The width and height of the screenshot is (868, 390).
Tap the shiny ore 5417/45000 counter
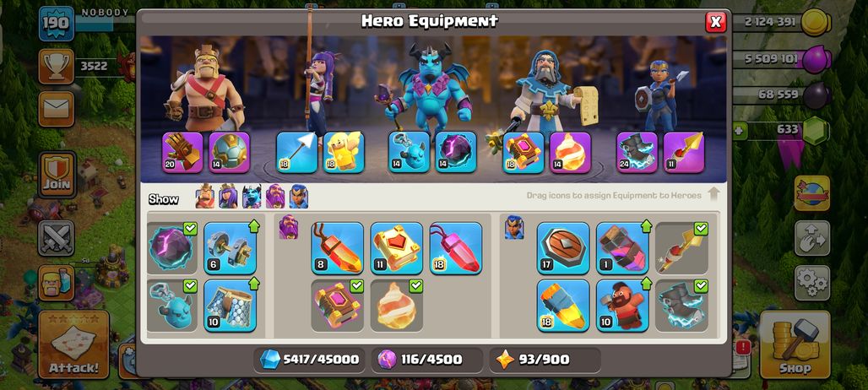pyautogui.click(x=309, y=360)
